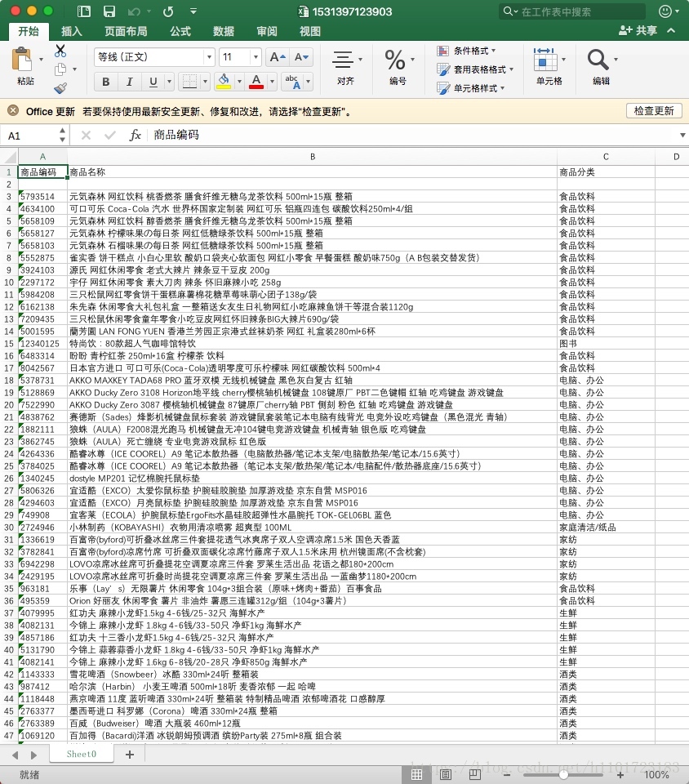The width and height of the screenshot is (689, 784).
Task: Click next sheet navigation arrow
Action: point(33,755)
